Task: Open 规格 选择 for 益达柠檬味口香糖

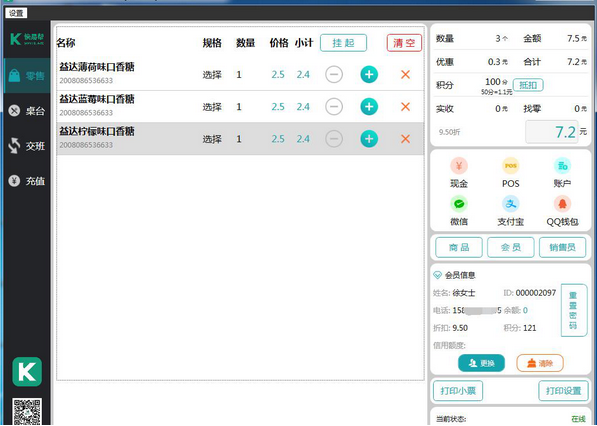Action: pos(212,139)
